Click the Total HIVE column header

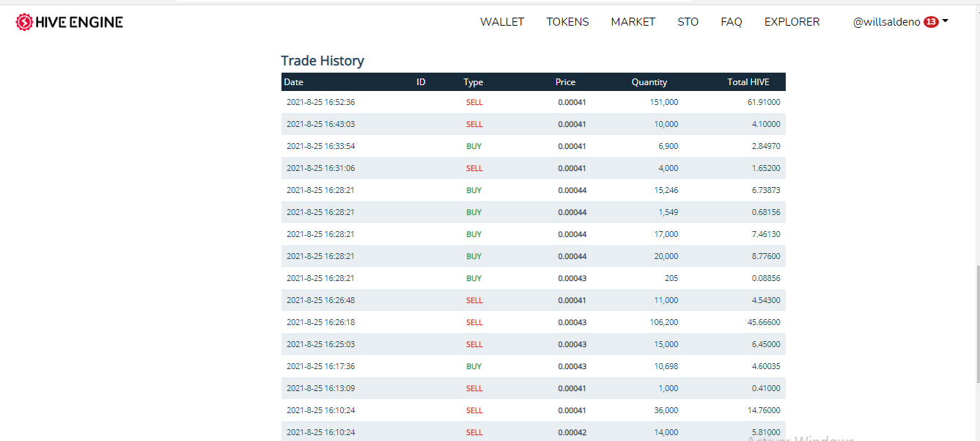[x=748, y=82]
